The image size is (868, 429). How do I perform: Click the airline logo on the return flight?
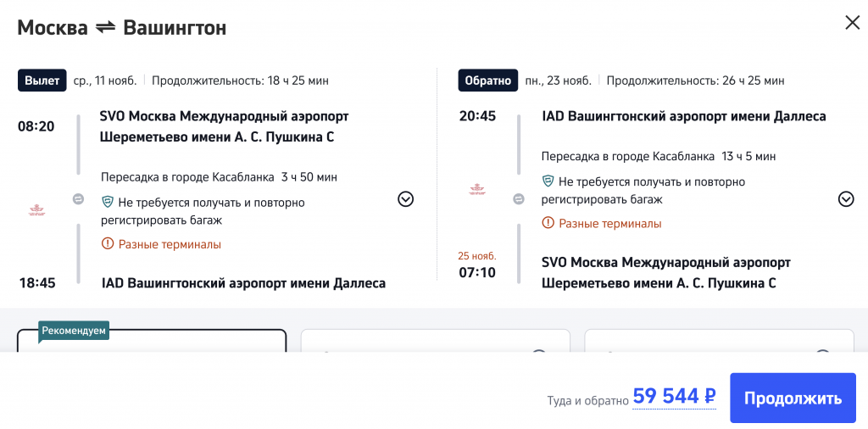[x=476, y=189]
